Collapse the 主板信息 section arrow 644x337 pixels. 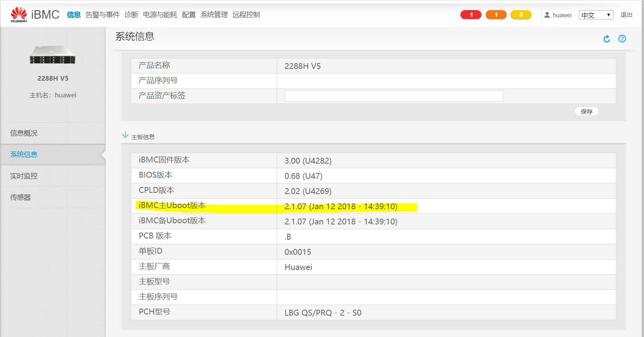point(125,135)
